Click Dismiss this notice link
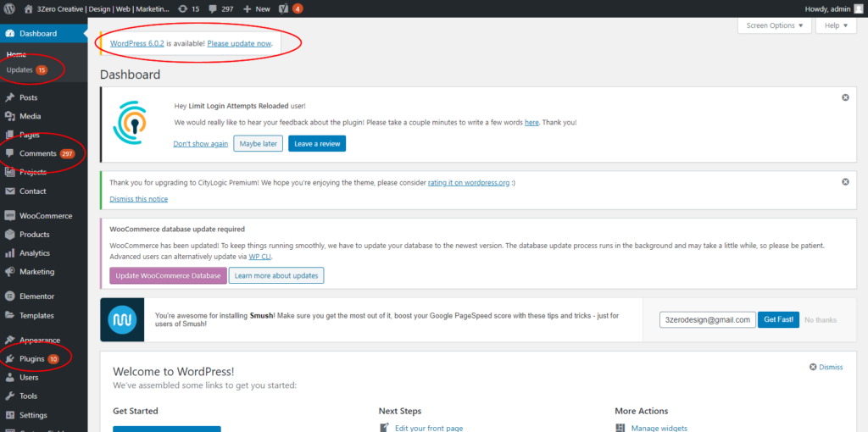The image size is (868, 432). [x=138, y=198]
